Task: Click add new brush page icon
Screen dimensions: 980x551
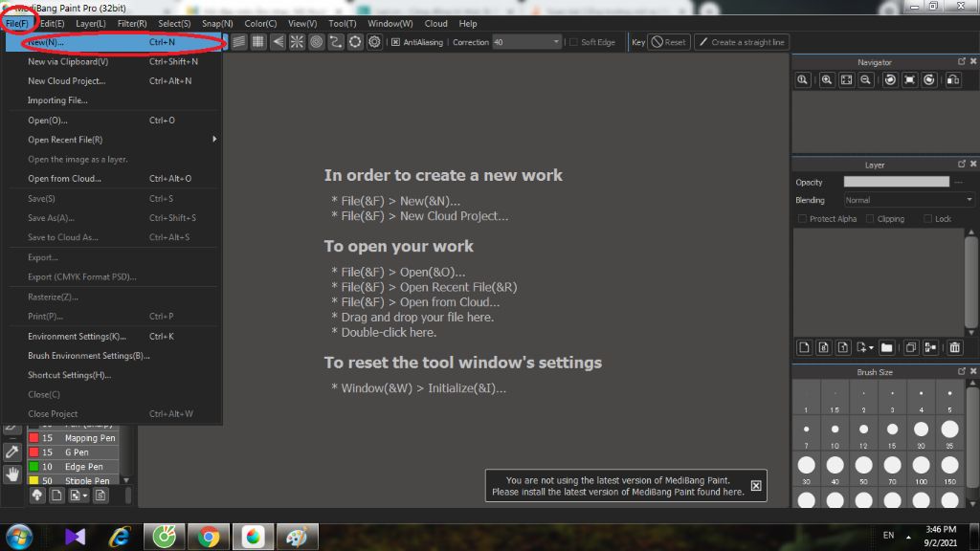Action: (56, 496)
